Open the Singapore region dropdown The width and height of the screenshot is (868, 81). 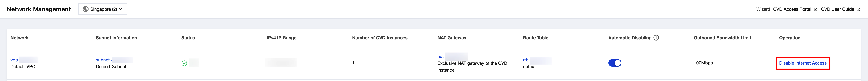point(103,9)
